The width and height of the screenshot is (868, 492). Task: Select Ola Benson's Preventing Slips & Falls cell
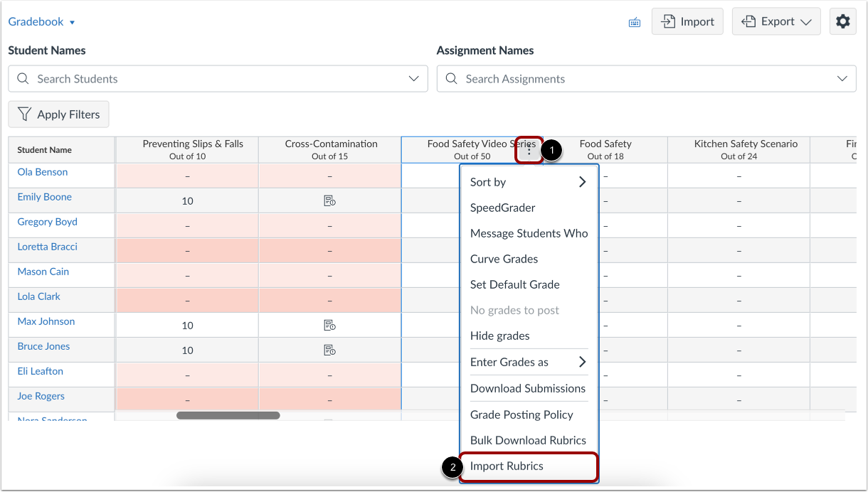(x=187, y=176)
